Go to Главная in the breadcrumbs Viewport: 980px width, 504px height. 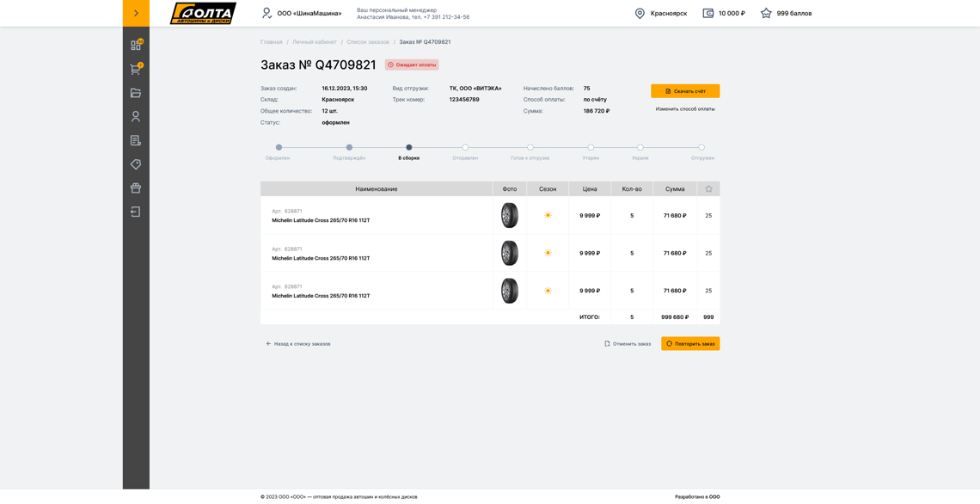(x=271, y=42)
